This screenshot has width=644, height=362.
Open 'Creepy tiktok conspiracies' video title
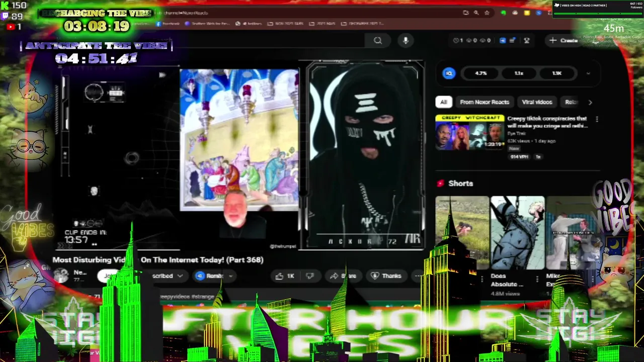[x=547, y=122]
